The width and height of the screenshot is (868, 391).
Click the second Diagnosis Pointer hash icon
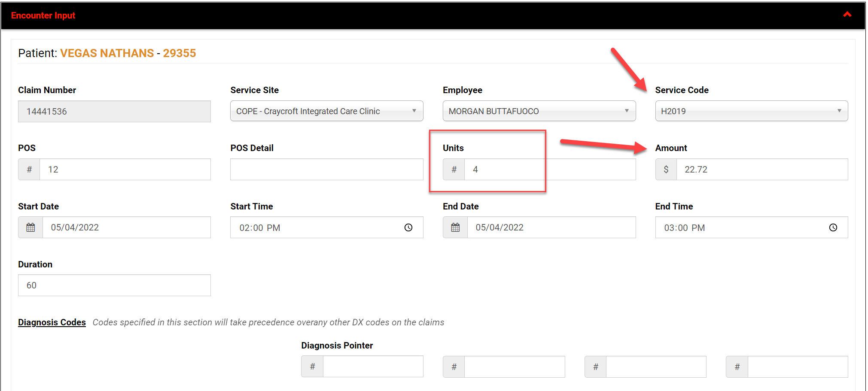pyautogui.click(x=454, y=367)
